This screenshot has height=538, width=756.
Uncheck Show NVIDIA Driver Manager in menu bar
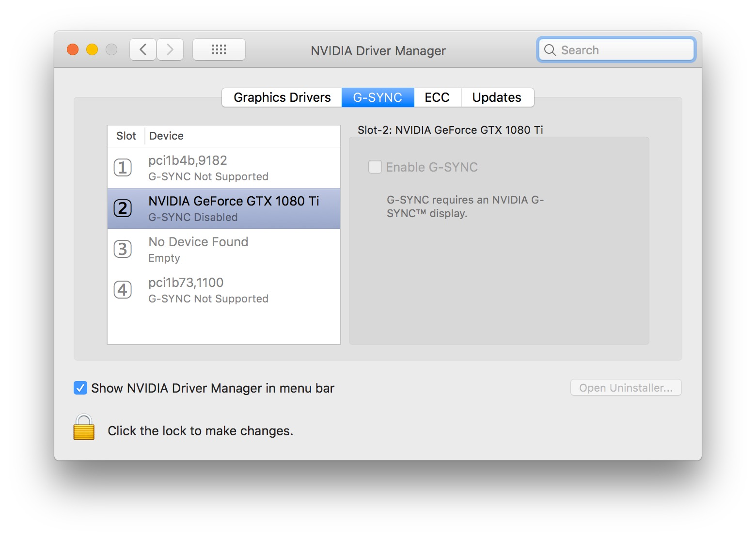click(80, 388)
